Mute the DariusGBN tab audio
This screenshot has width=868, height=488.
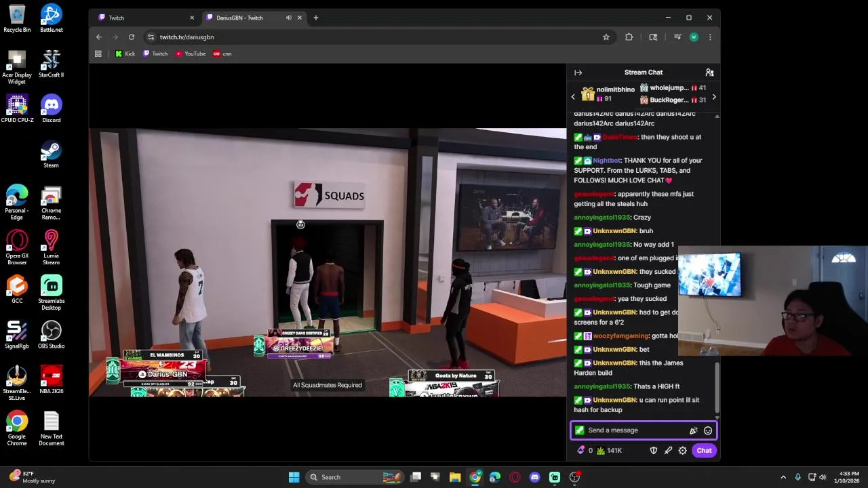click(288, 18)
